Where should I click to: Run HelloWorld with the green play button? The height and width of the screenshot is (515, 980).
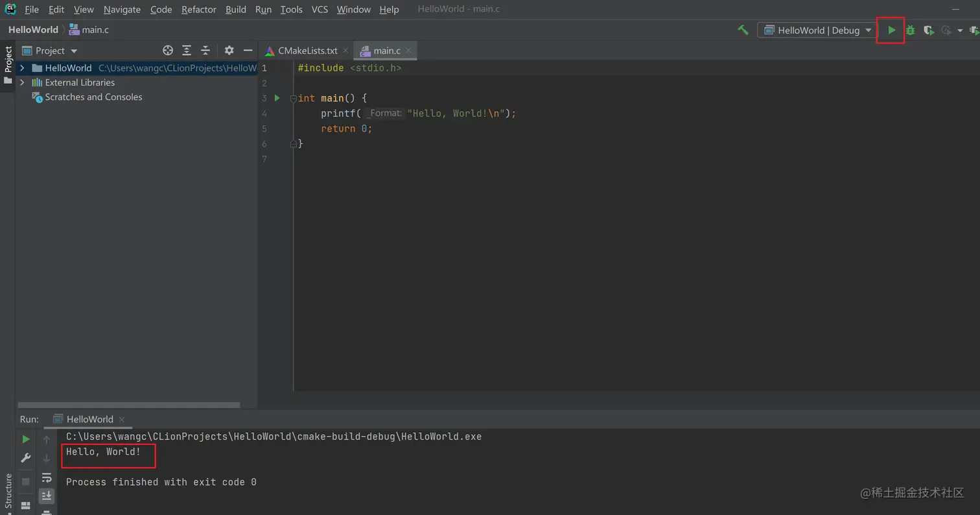click(x=891, y=30)
